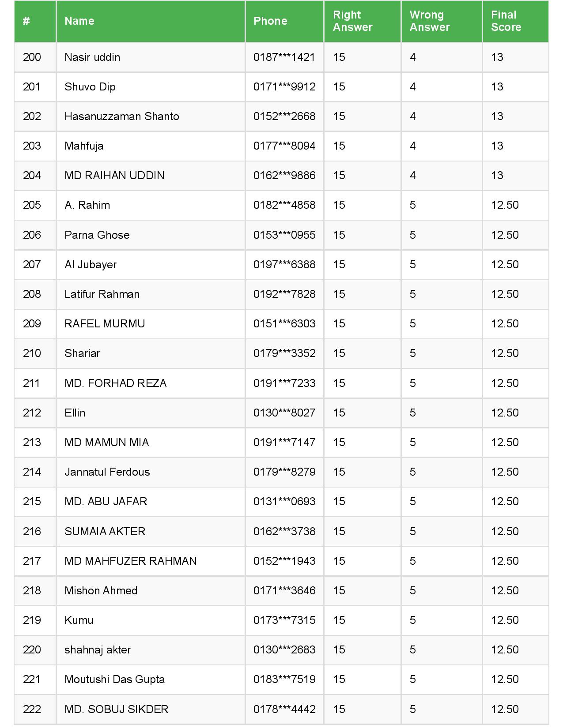The width and height of the screenshot is (563, 728).
Task: Click the # column header
Action: pyautogui.click(x=26, y=21)
